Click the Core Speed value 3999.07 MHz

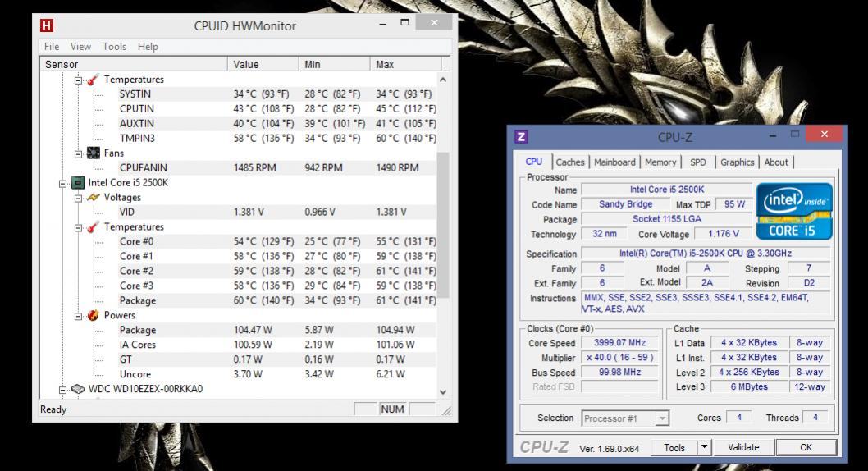click(619, 343)
